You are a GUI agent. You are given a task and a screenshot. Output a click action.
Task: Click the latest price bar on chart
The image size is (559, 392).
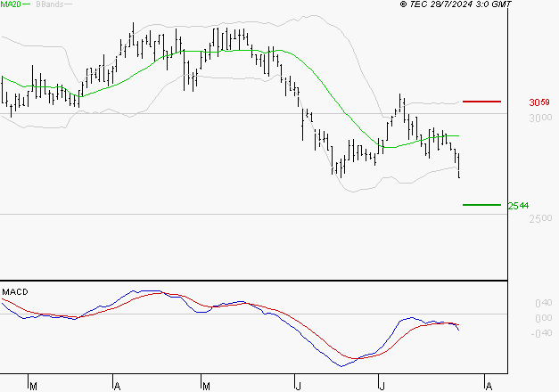(458, 166)
